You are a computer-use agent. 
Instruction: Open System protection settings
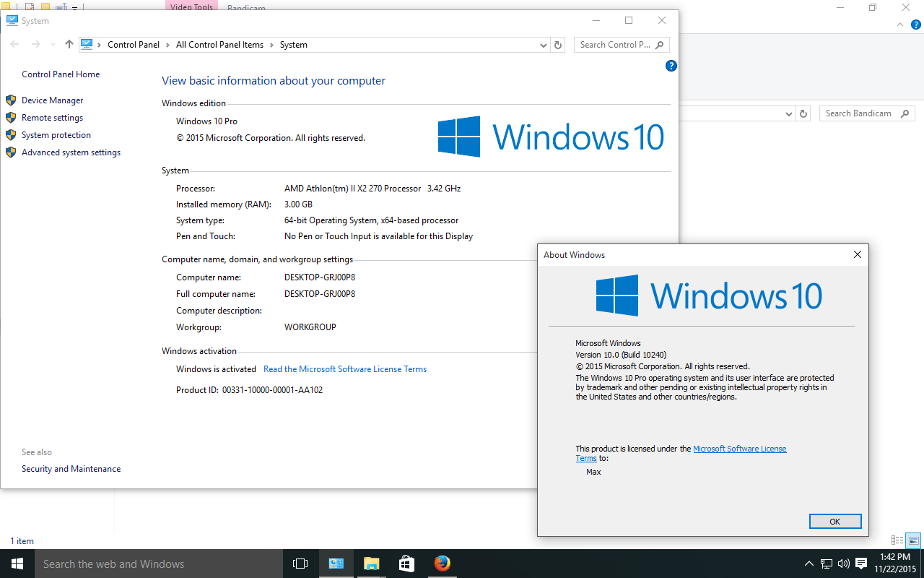(56, 134)
